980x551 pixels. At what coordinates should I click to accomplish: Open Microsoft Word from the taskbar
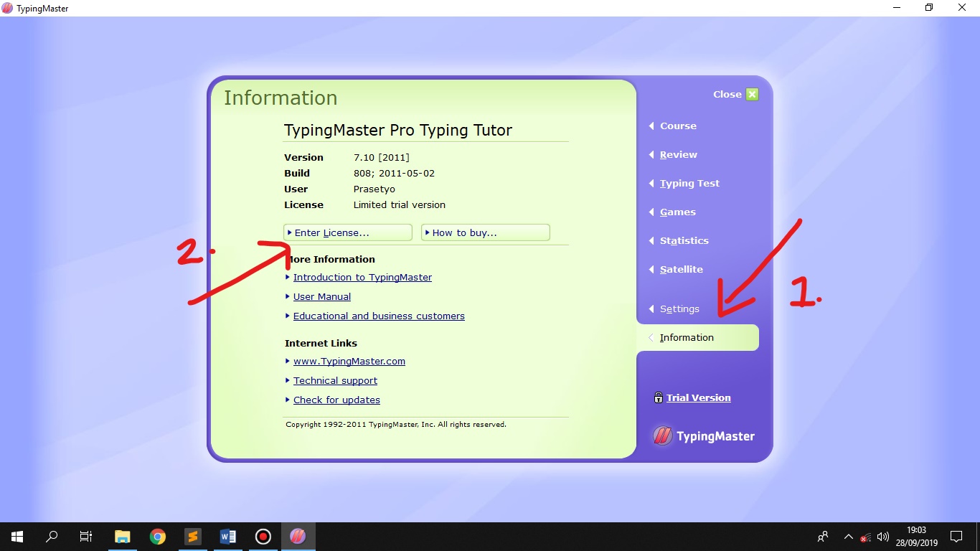pos(227,536)
